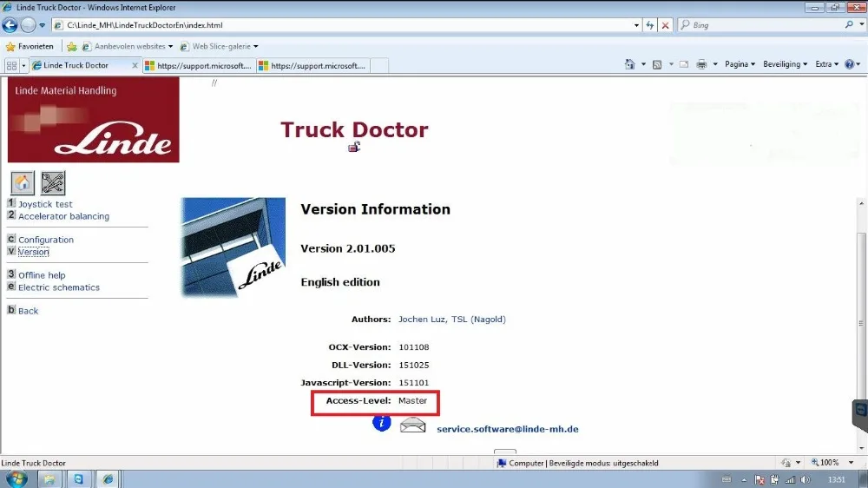Click the browser forward arrow
The height and width of the screenshot is (488, 868).
click(x=28, y=25)
